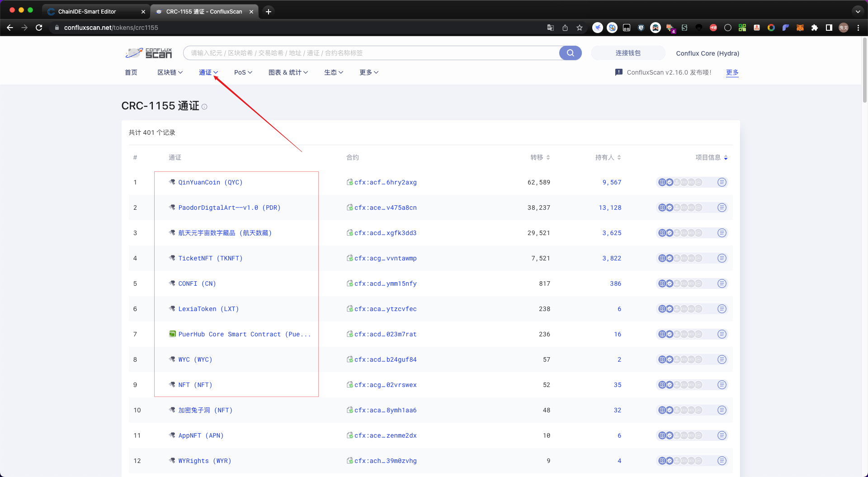
Task: Sort table by 转移 column
Action: pos(540,157)
